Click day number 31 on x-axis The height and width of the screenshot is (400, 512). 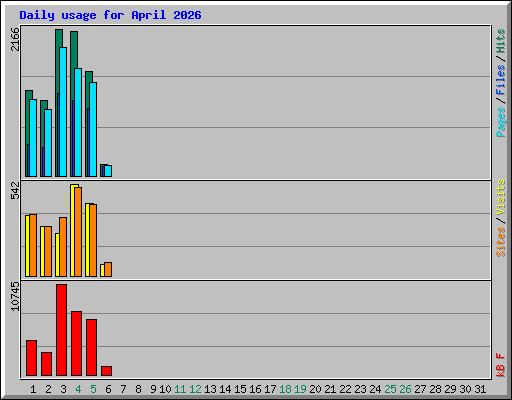(480, 389)
